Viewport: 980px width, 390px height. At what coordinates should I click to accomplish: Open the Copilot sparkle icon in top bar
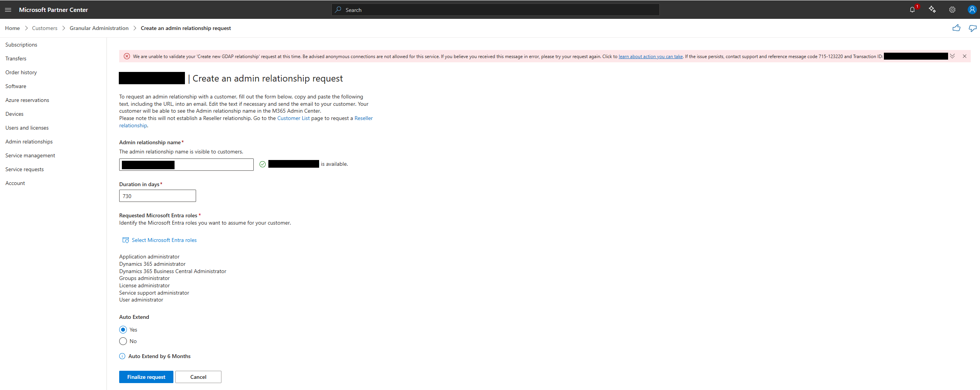pos(932,10)
